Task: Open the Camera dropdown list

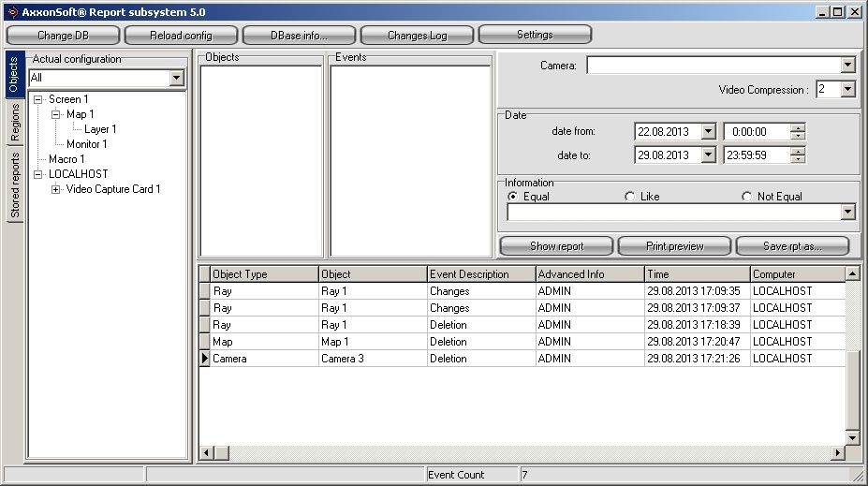Action: pyautogui.click(x=847, y=66)
